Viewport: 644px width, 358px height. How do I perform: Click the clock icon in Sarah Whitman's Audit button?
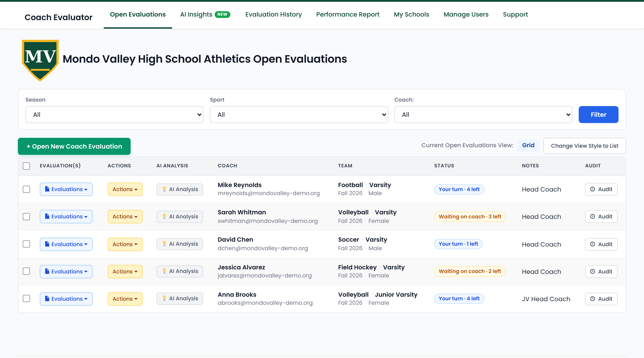point(593,216)
